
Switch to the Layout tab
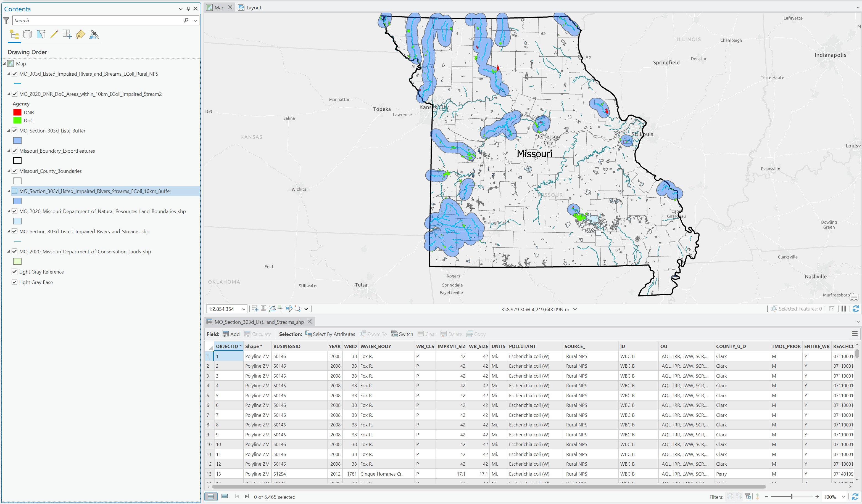(x=253, y=7)
